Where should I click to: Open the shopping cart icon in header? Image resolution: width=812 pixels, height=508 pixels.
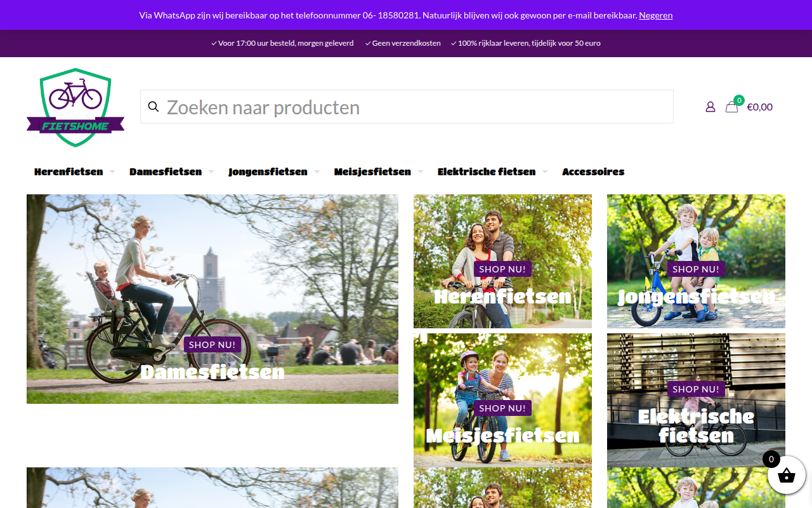click(732, 106)
